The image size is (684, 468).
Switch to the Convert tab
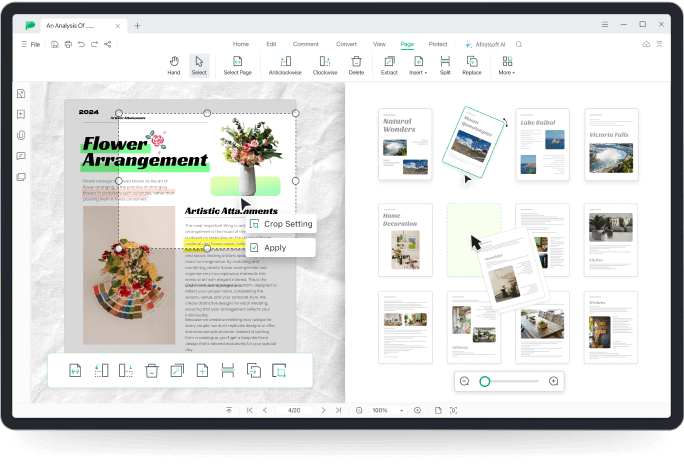(346, 44)
